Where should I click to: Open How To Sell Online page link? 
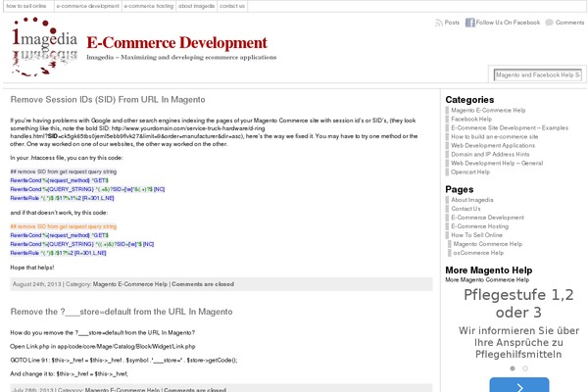[476, 235]
